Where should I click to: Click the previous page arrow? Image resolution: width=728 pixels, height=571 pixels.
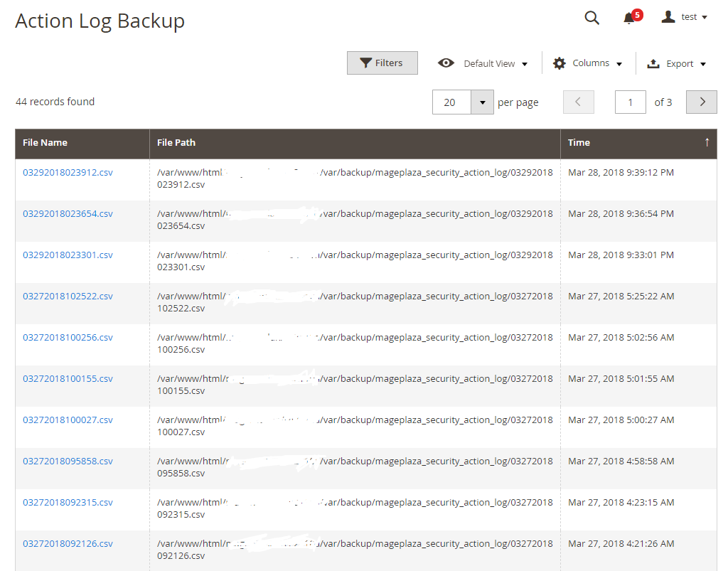(x=578, y=102)
